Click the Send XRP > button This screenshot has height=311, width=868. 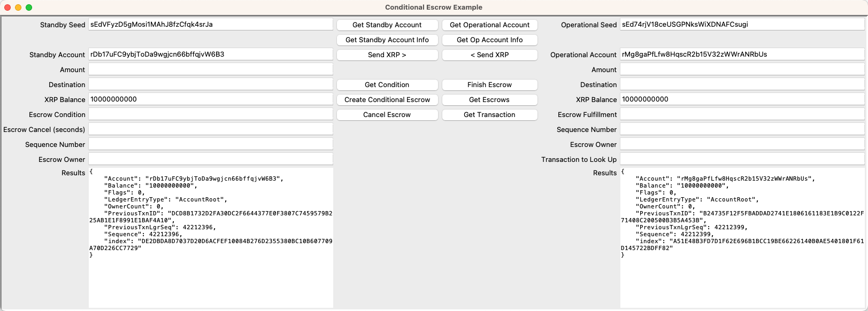(387, 55)
